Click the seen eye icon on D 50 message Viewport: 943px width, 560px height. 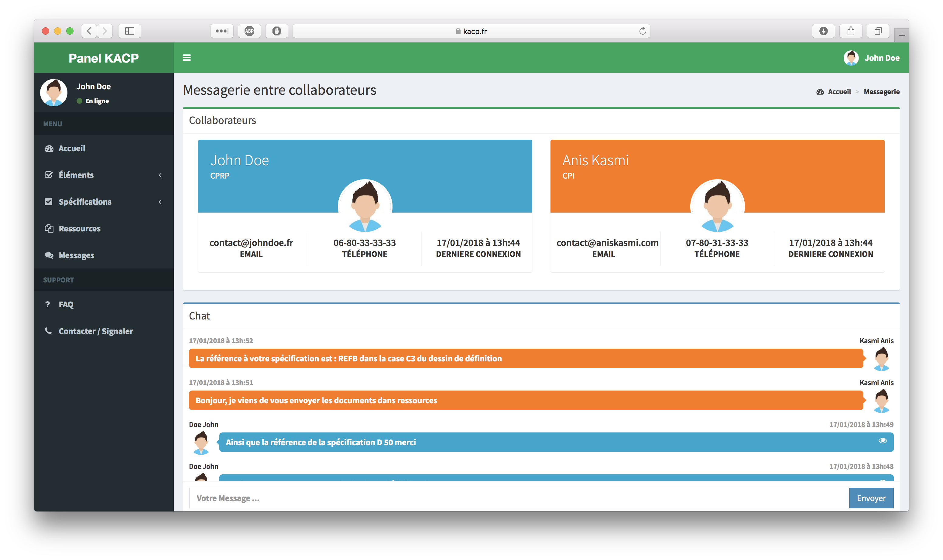(x=882, y=441)
